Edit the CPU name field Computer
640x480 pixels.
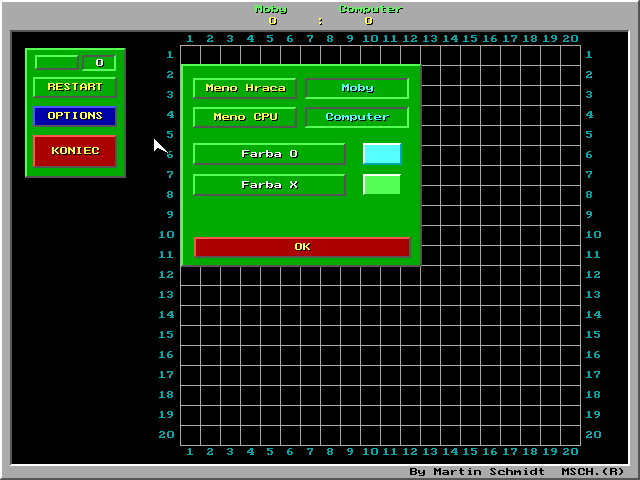357,117
